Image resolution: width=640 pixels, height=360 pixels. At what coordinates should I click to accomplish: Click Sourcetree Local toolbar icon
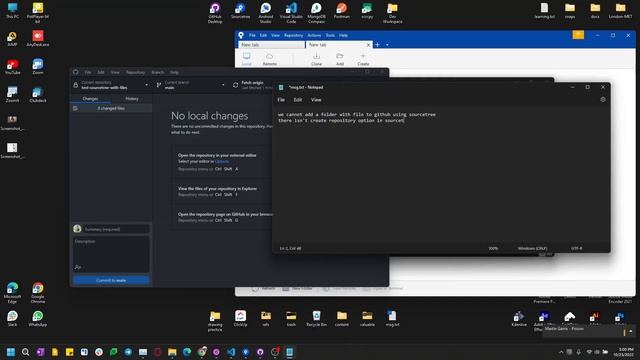click(x=247, y=59)
